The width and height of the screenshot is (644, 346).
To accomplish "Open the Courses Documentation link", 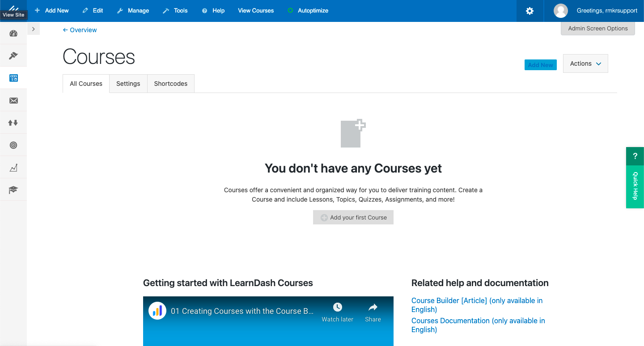I will coord(449,321).
